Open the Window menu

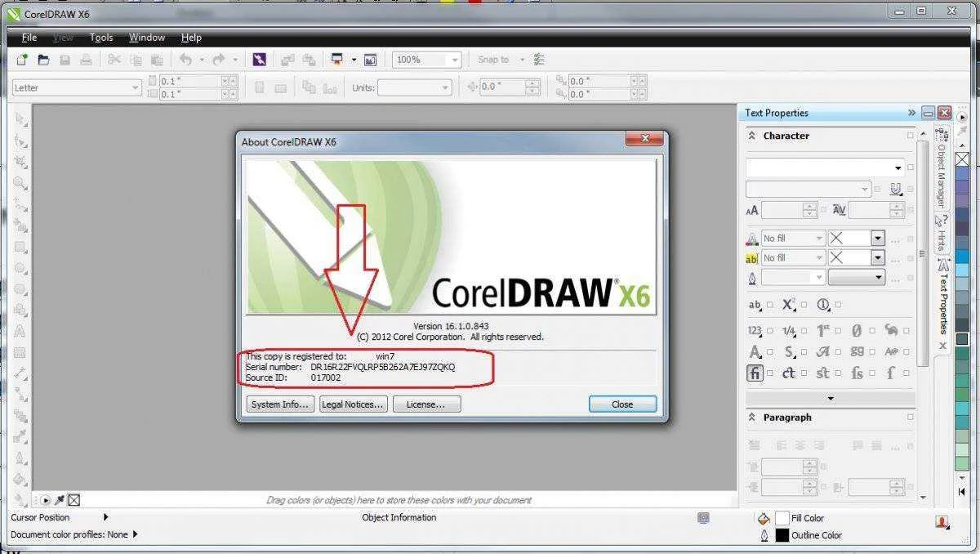point(147,38)
